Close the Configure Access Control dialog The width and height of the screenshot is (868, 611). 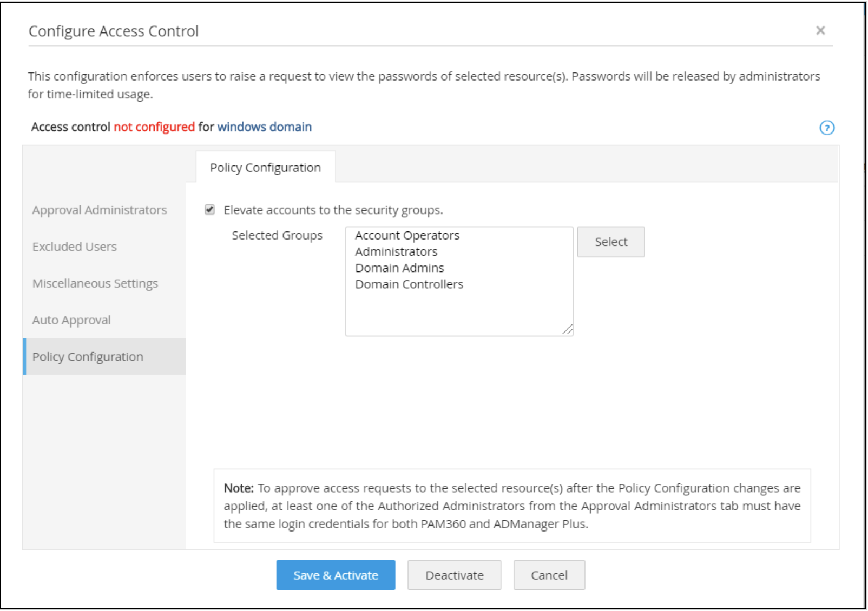point(821,31)
